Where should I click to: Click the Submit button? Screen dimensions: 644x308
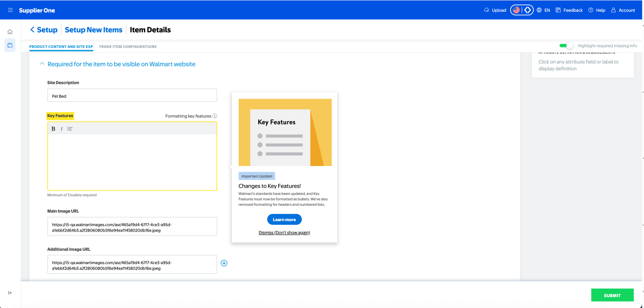(612, 295)
